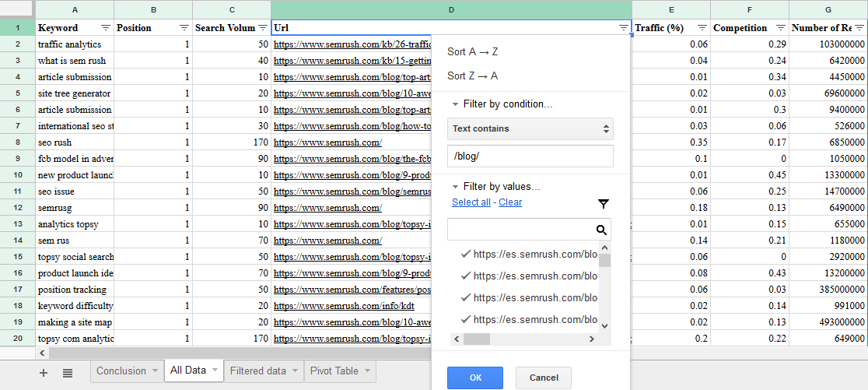Choose Sort A → Z

(473, 51)
